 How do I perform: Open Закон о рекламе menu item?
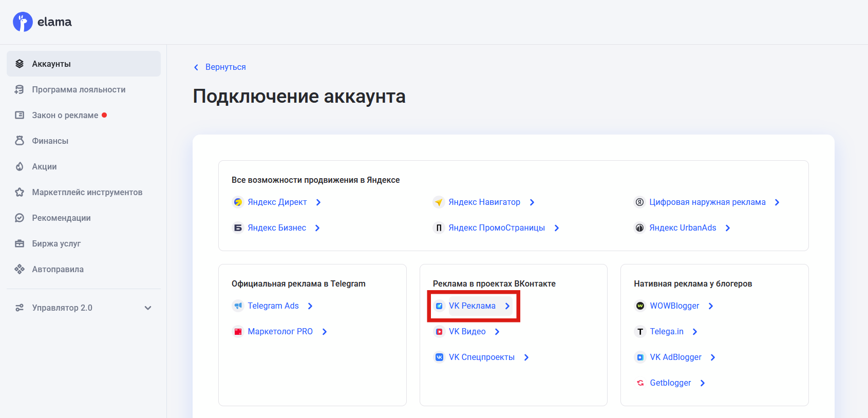(x=84, y=115)
